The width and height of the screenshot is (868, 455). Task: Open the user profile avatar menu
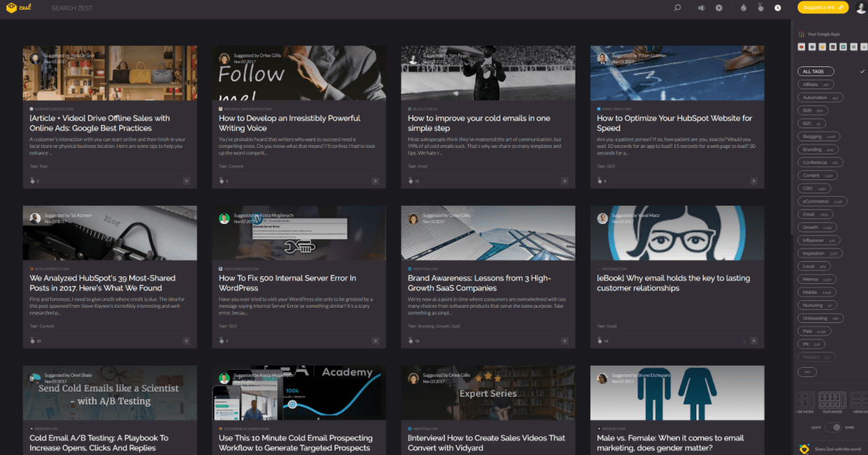tap(860, 8)
